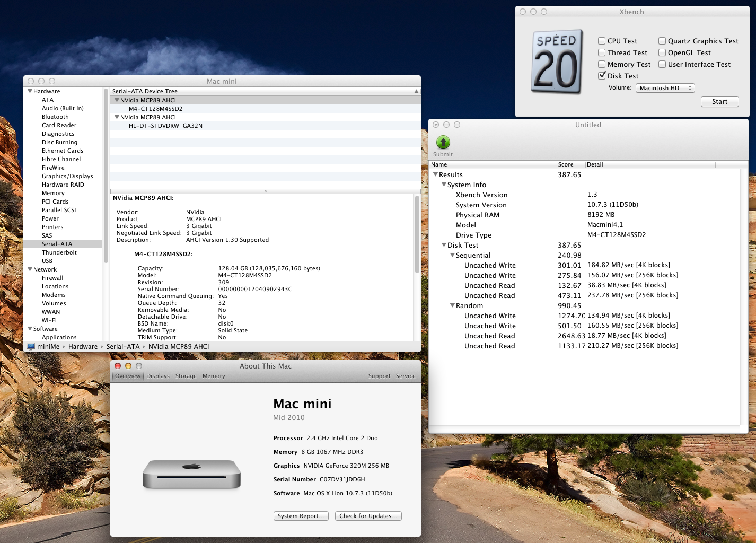Collapse the Software section in sidebar
This screenshot has width=756, height=543.
pyautogui.click(x=30, y=329)
